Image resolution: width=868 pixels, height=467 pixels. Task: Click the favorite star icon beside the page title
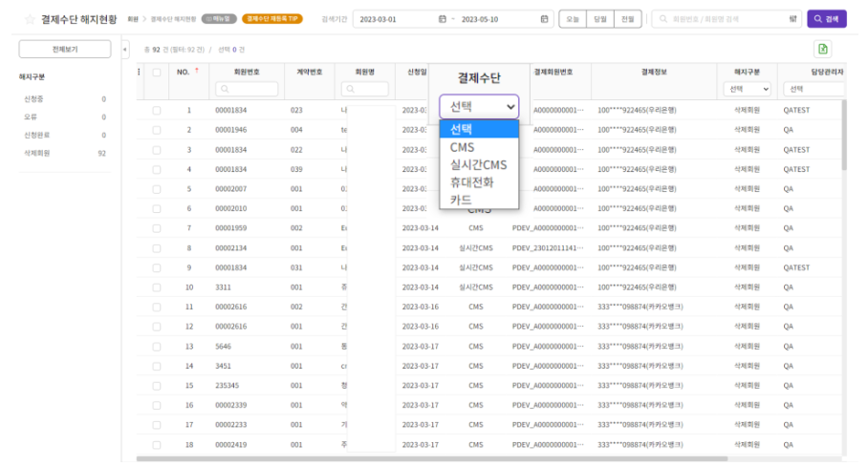click(29, 19)
